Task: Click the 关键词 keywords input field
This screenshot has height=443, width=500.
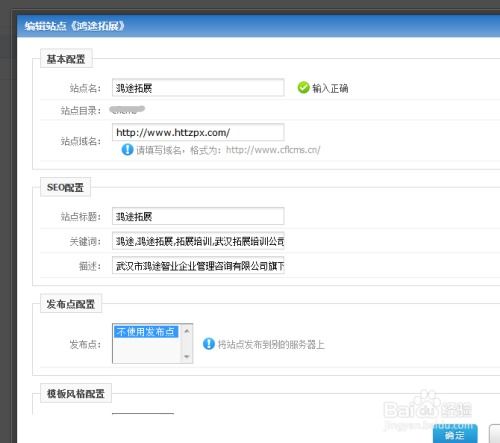Action: click(198, 241)
